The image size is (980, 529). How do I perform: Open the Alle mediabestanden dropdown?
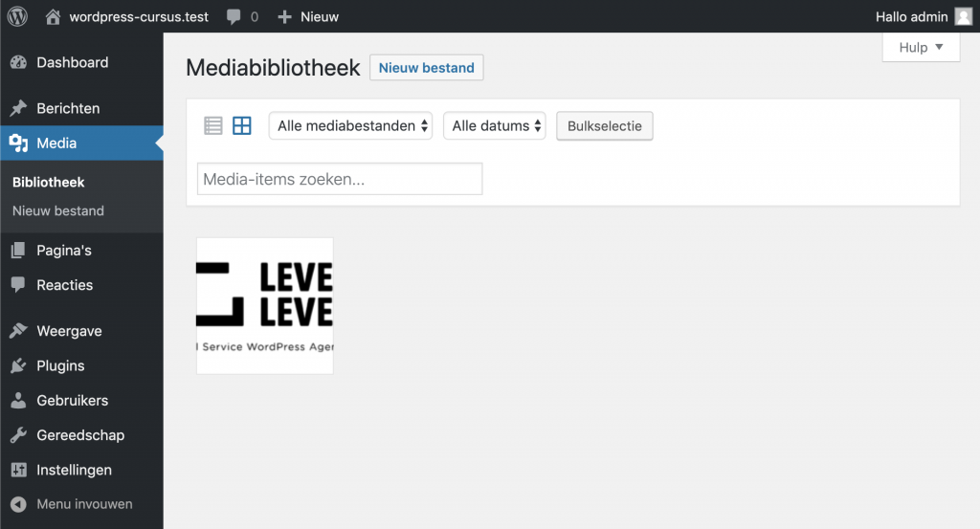pyautogui.click(x=350, y=125)
